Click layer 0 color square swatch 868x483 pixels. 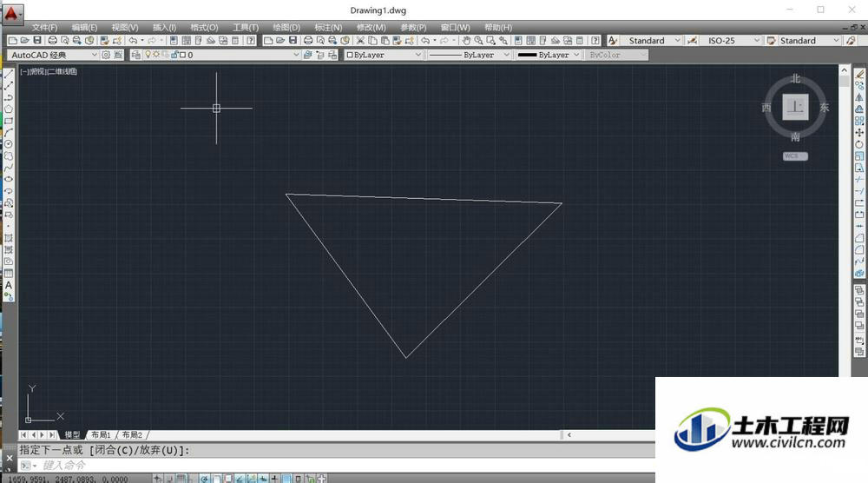(182, 55)
